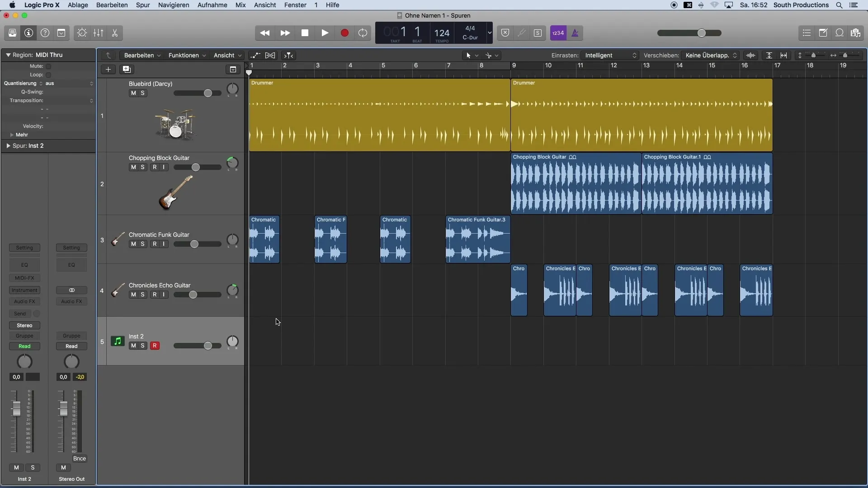Viewport: 868px width, 488px height.
Task: Click the waveform zoom icon
Action: click(751, 55)
